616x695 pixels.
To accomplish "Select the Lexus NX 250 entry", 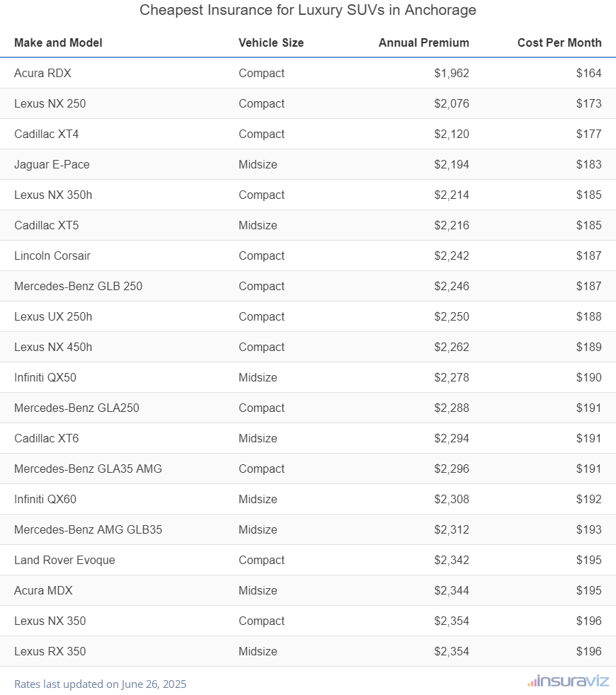I will coord(50,103).
